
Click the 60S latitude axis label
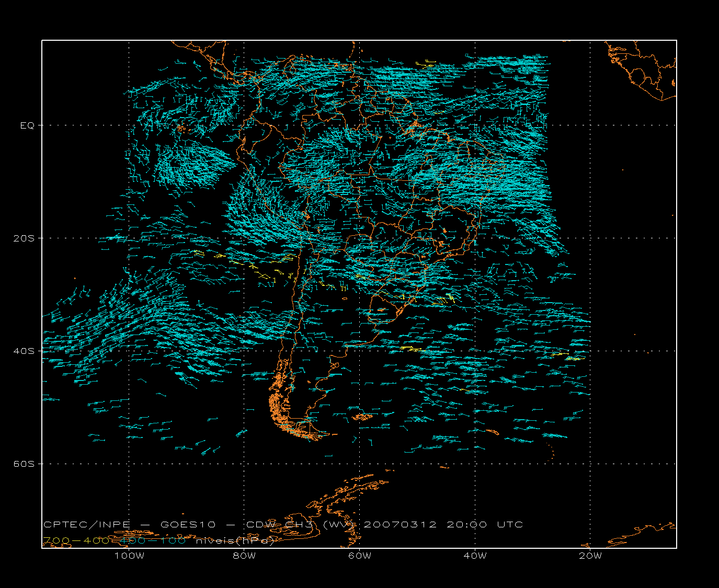pos(24,464)
